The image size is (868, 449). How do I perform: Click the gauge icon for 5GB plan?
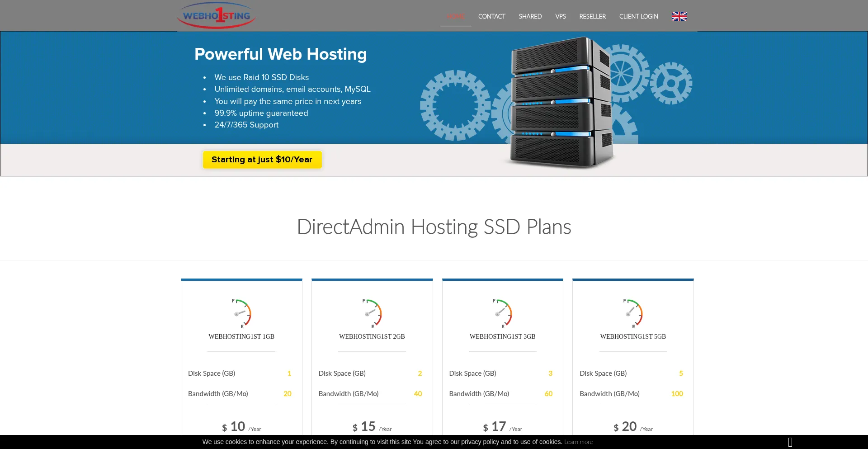pyautogui.click(x=633, y=313)
